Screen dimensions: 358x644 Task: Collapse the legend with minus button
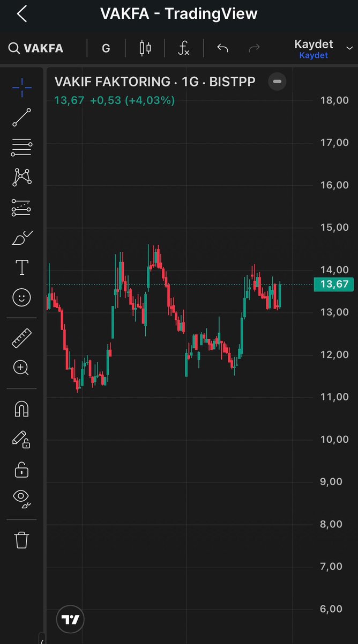pyautogui.click(x=277, y=82)
